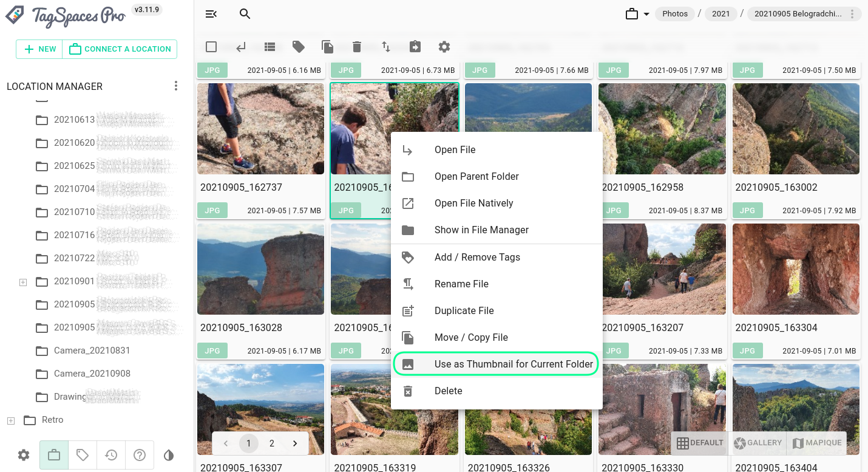Open the recently opened files history icon

111,454
